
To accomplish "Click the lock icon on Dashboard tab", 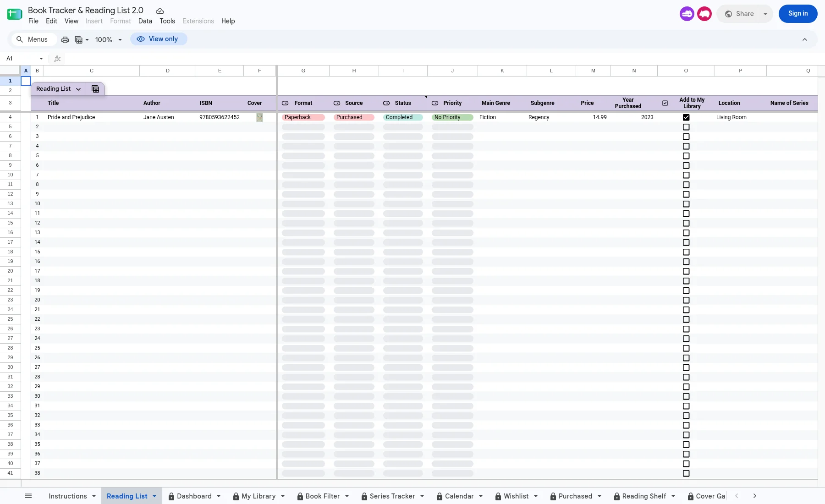I will click(171, 496).
